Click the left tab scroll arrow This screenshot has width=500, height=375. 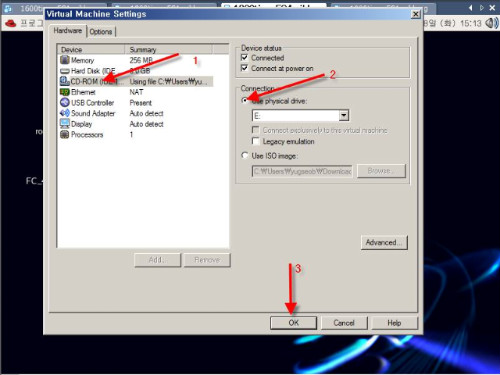point(471,8)
